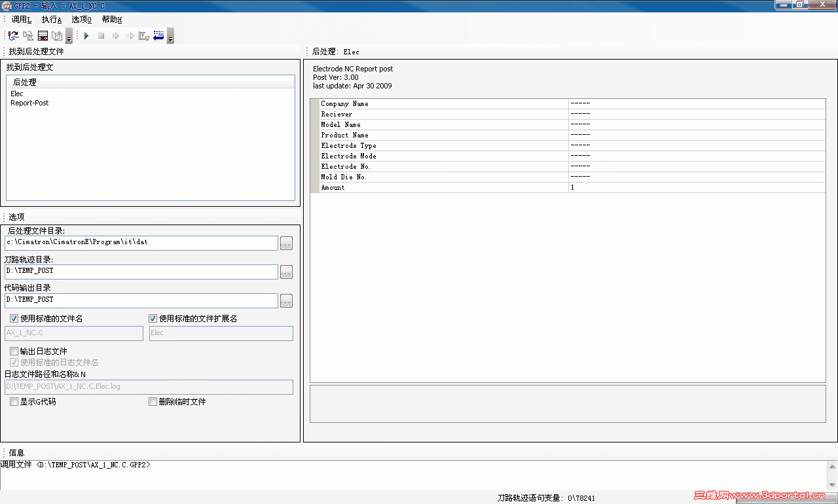Click the lined-arrow fast step icon

point(129,35)
